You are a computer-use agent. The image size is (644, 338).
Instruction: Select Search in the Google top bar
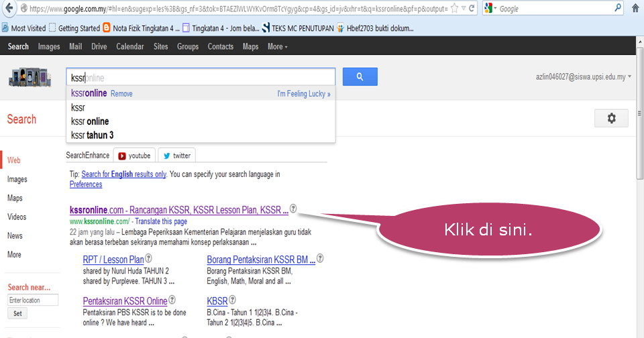(x=18, y=47)
